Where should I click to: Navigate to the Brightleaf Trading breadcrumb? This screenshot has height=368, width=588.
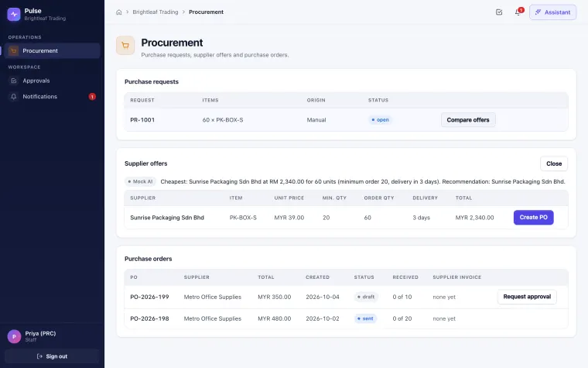156,12
